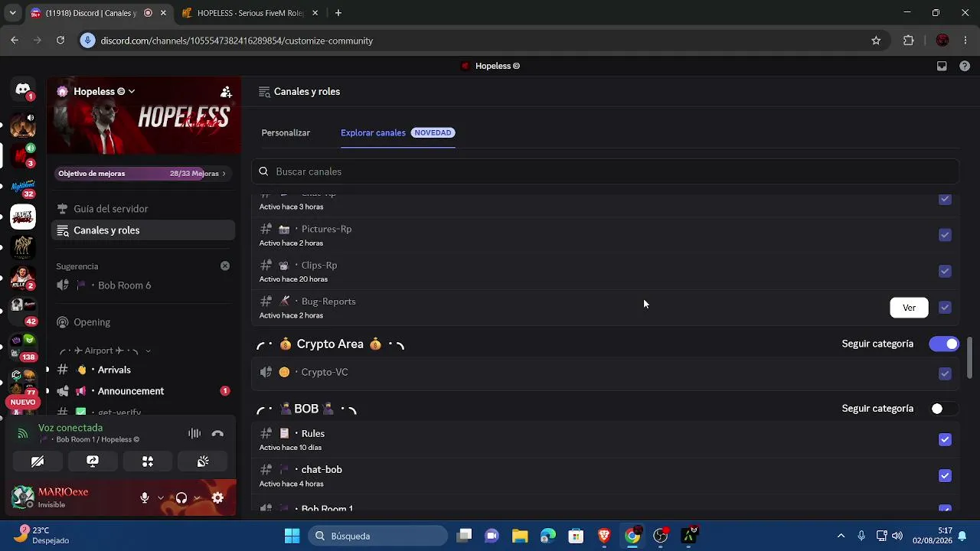
Task: Jump to NUEVO unread servers
Action: [x=23, y=402]
